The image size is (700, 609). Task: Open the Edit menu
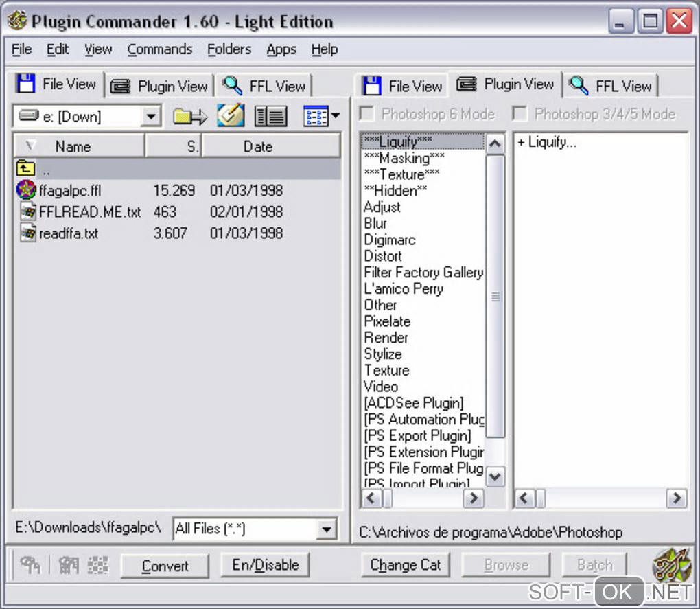(58, 49)
